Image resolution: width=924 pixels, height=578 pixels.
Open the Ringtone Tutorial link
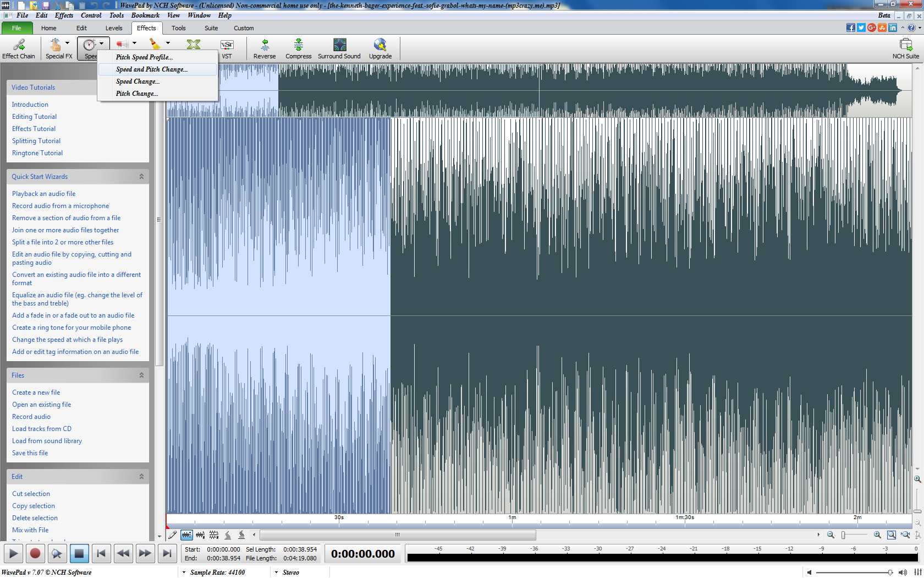click(37, 153)
